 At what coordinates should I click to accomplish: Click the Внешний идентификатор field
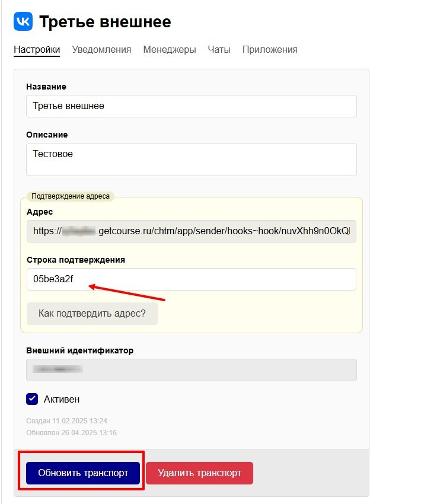click(192, 370)
